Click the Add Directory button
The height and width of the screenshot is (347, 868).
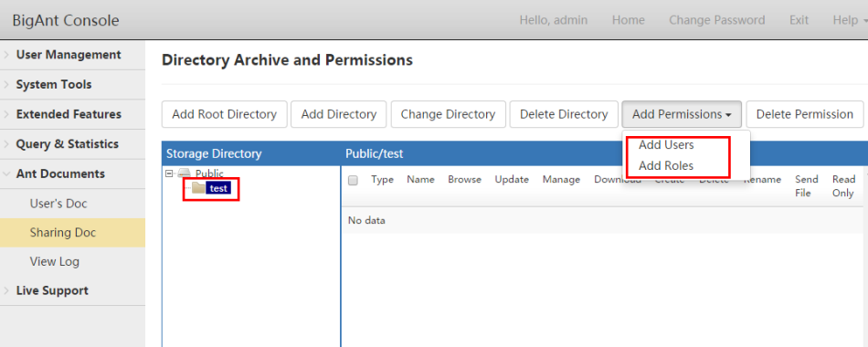coord(339,114)
